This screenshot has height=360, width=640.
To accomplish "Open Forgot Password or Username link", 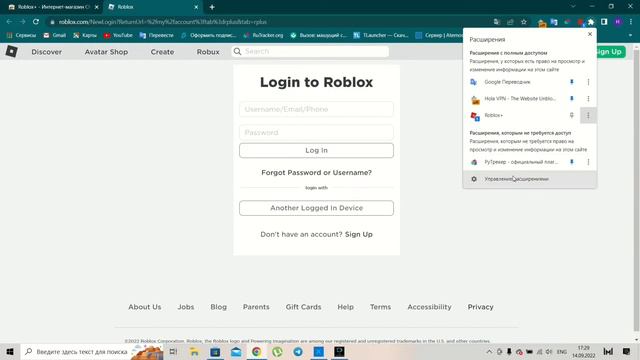I will pyautogui.click(x=316, y=173).
